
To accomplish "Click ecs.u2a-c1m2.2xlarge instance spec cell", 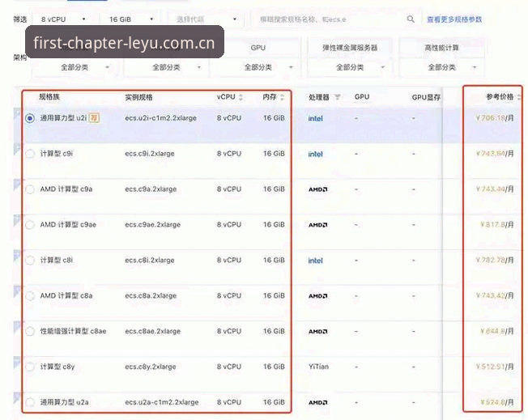I will pos(162,402).
